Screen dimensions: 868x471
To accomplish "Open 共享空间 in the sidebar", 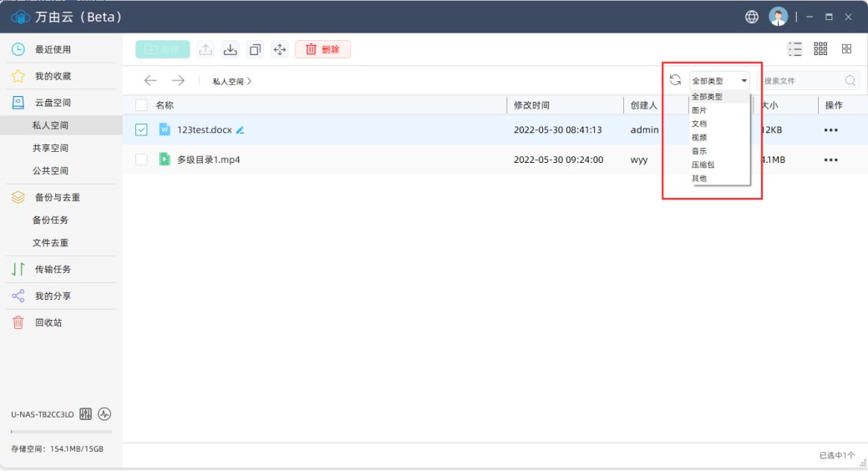I will 50,148.
